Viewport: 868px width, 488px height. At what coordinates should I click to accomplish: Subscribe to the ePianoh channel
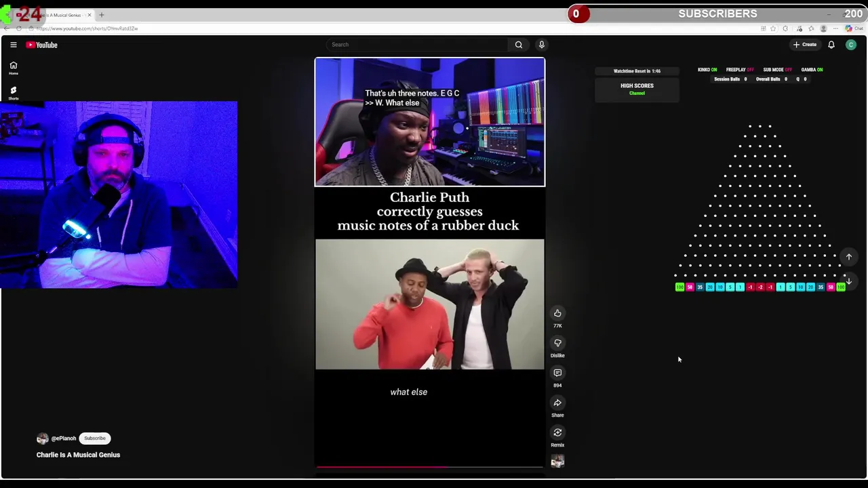click(95, 439)
